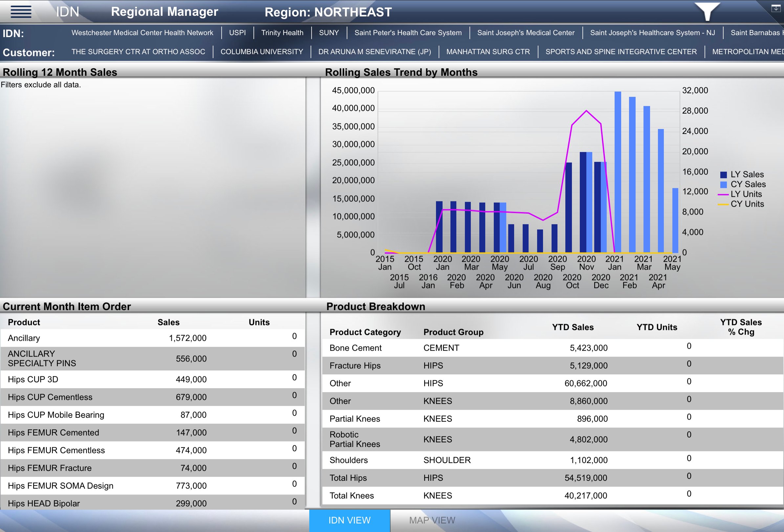Click the CY Units legend line
Screen dimensions: 784x532
tap(723, 204)
